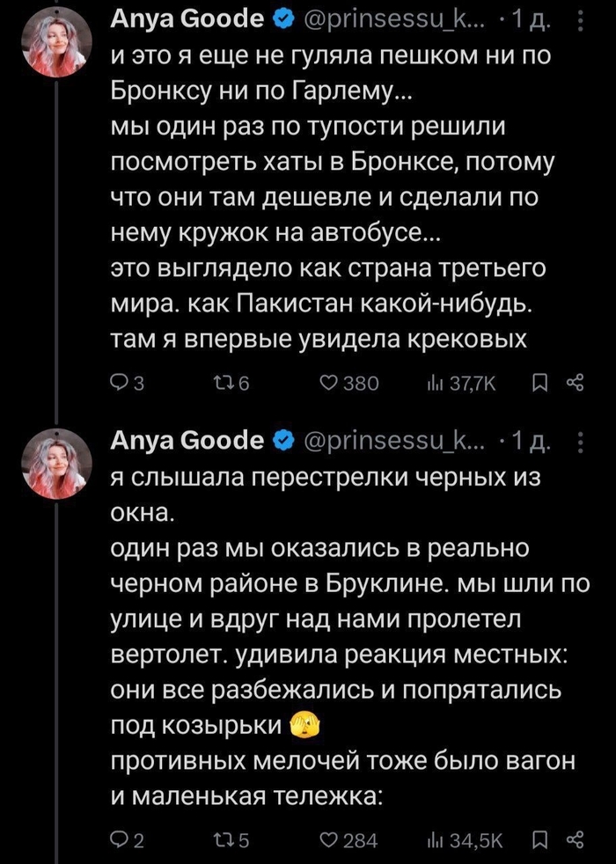
Task: Bookmark the Brooklyn helicopter tweet
Action: point(542,841)
